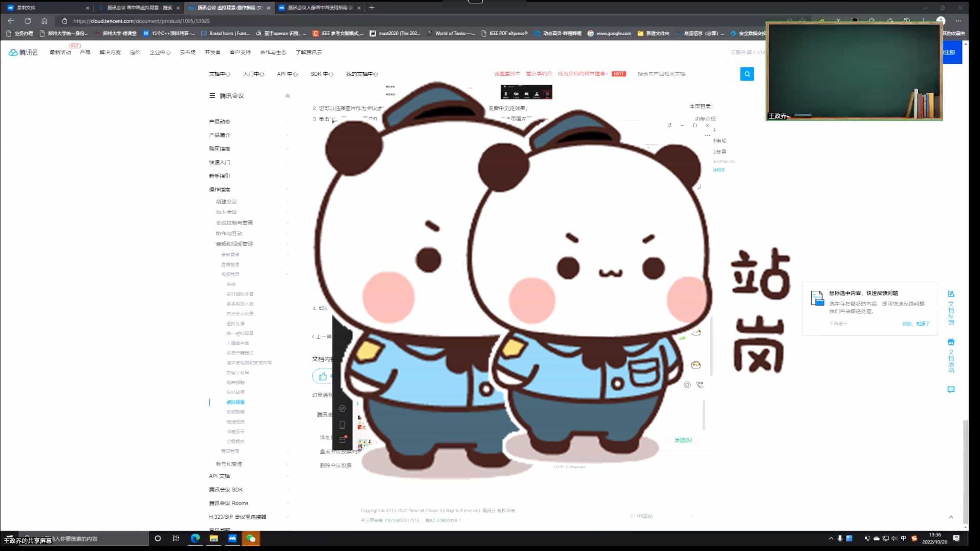
Task: Open the Brand Icons bookmark
Action: pyautogui.click(x=225, y=33)
